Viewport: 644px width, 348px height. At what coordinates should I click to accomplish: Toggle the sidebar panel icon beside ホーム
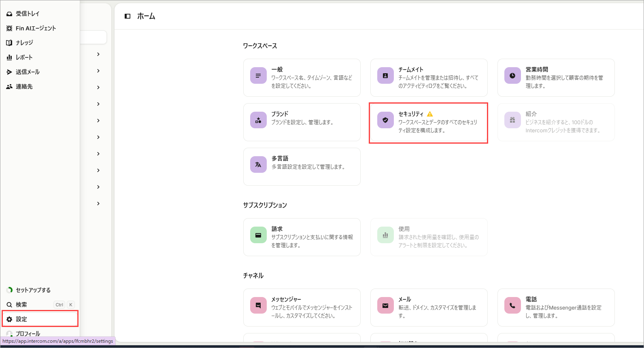(x=128, y=16)
